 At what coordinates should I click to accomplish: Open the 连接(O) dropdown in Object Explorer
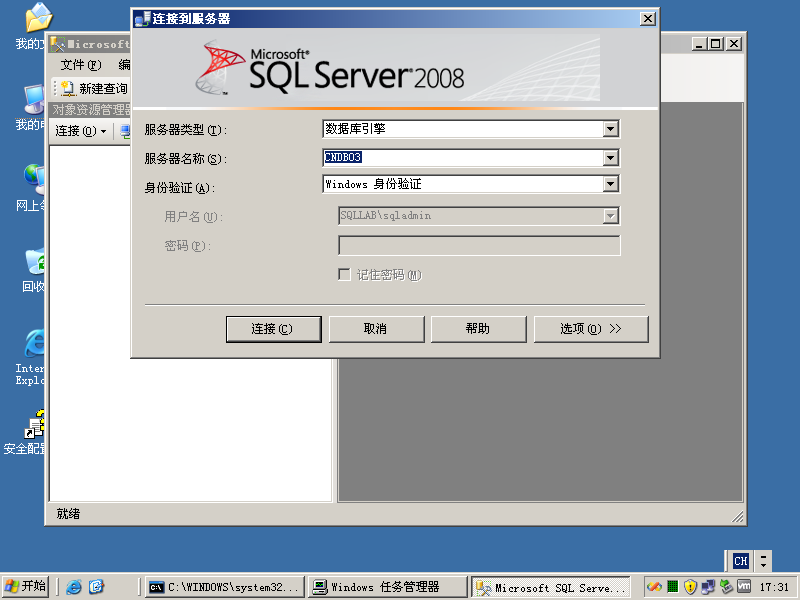pos(81,131)
